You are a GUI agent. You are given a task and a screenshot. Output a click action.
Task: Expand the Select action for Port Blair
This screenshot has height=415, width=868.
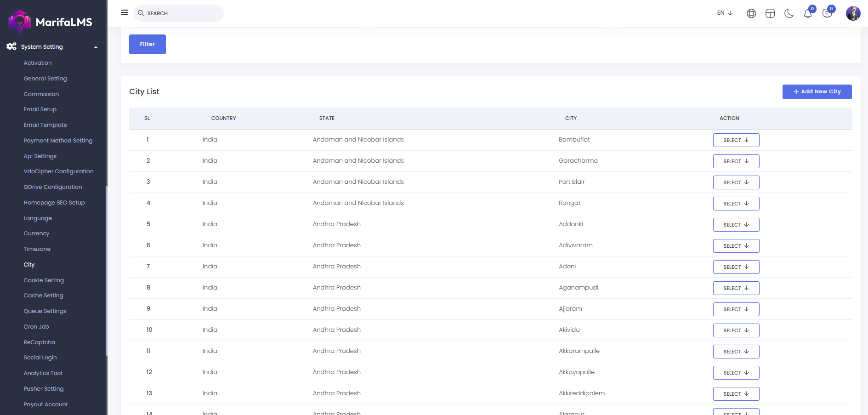[x=736, y=182]
